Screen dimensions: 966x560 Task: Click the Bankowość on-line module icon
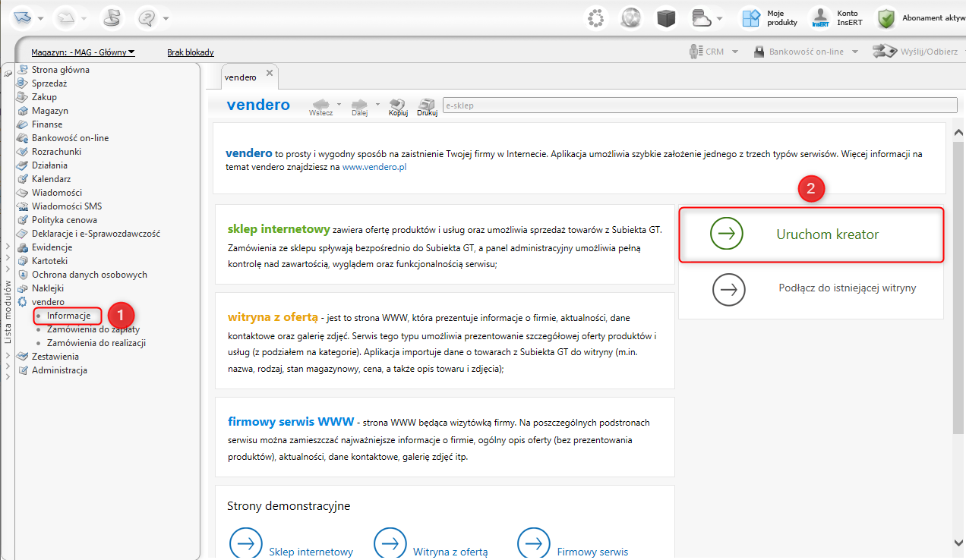[x=23, y=138]
